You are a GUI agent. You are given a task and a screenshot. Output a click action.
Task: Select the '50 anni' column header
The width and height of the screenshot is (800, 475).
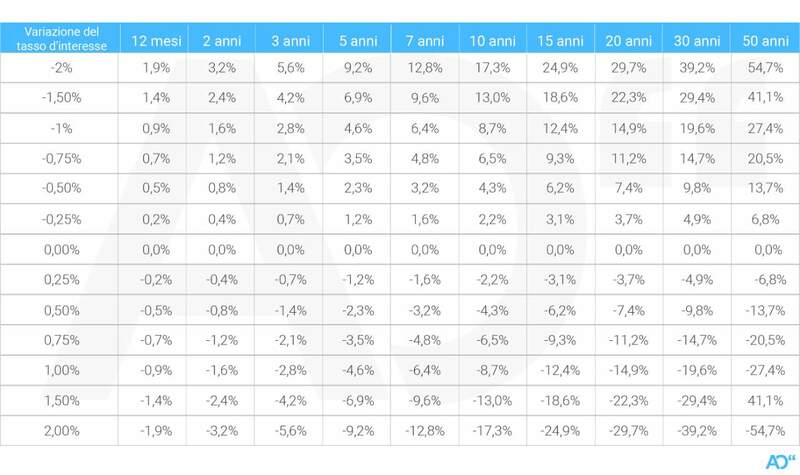click(x=764, y=40)
